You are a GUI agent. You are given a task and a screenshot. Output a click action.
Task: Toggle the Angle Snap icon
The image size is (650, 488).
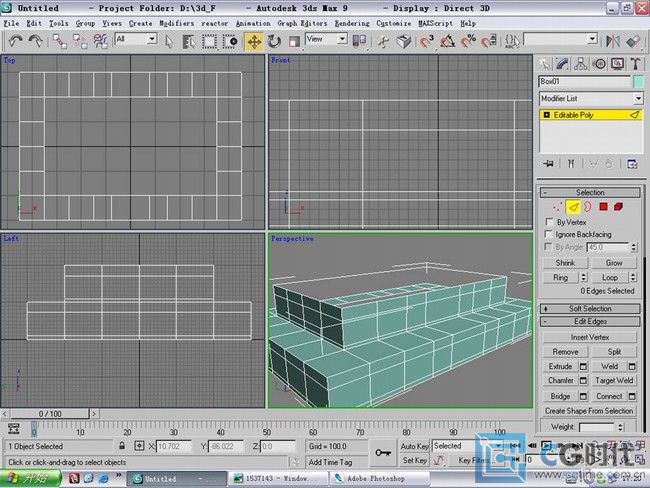click(x=447, y=41)
